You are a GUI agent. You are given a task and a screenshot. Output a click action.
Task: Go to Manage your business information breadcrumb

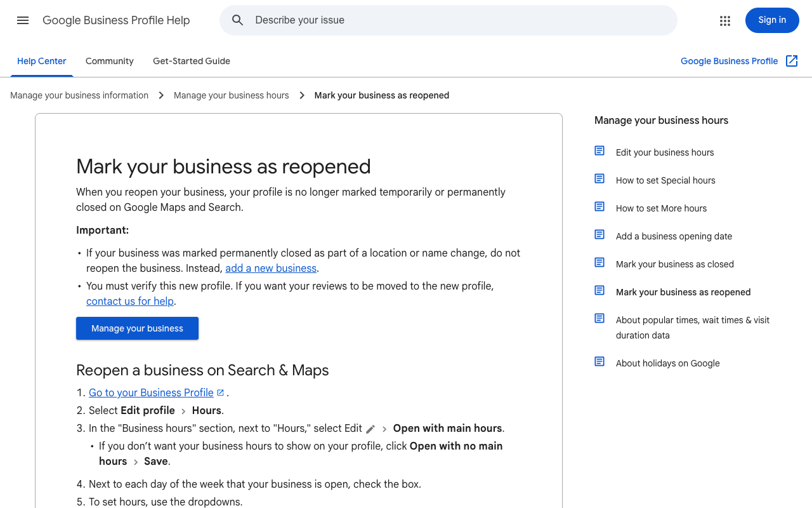(79, 95)
